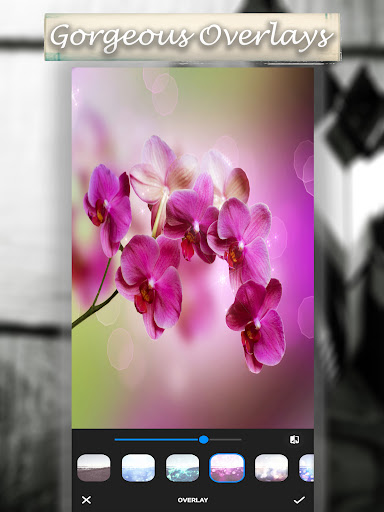
Task: Click the hexagon bokeh near preview top
Action: pyautogui.click(x=165, y=94)
